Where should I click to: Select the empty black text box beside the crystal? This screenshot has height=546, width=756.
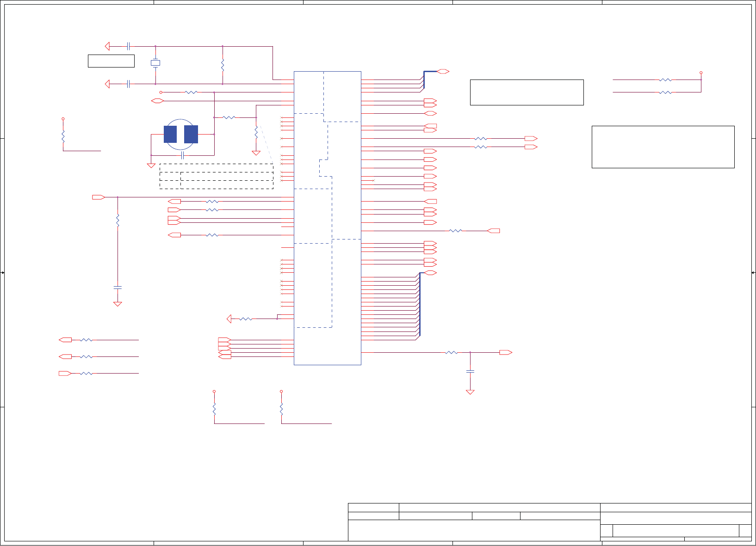[x=111, y=61]
